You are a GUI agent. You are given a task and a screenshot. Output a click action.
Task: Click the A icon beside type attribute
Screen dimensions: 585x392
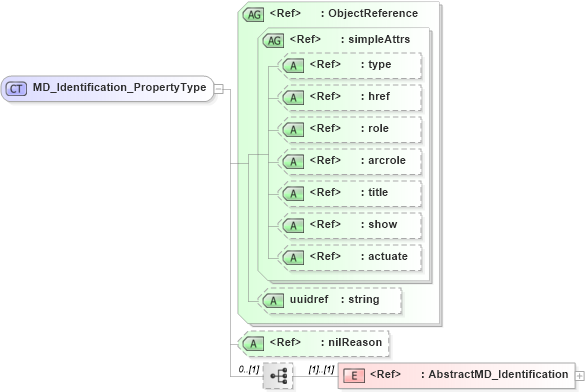pyautogui.click(x=293, y=66)
